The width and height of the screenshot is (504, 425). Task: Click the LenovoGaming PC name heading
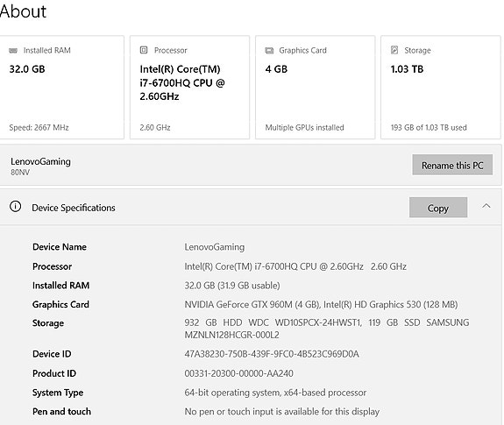[x=40, y=161]
